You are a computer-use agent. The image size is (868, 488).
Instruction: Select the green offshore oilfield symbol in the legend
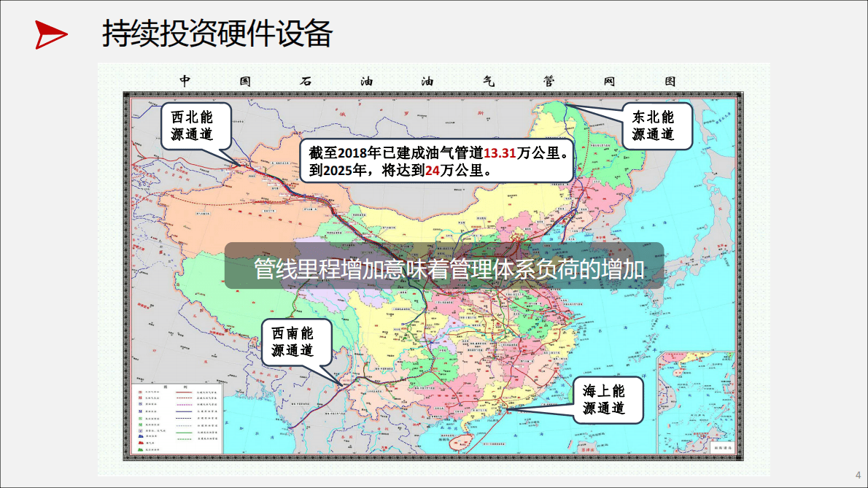[x=140, y=450]
